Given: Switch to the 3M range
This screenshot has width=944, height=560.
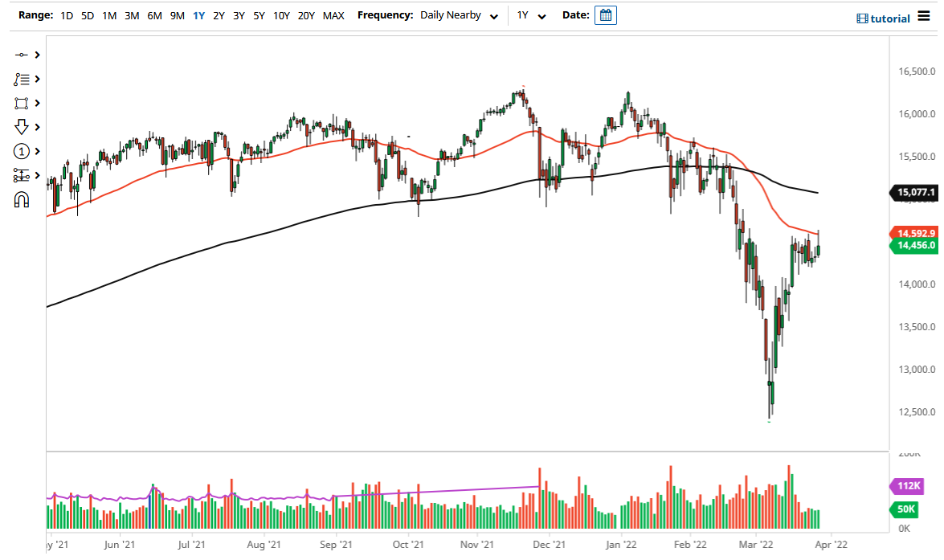Looking at the screenshot, I should [132, 15].
